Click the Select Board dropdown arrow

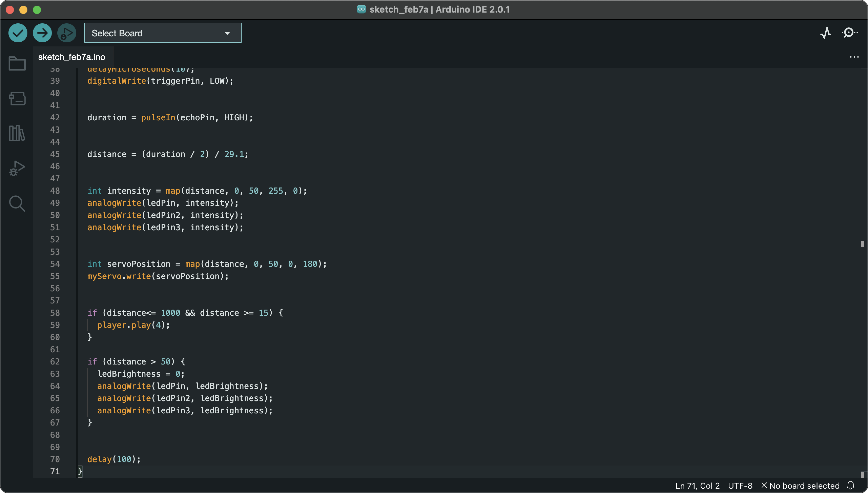click(x=227, y=33)
